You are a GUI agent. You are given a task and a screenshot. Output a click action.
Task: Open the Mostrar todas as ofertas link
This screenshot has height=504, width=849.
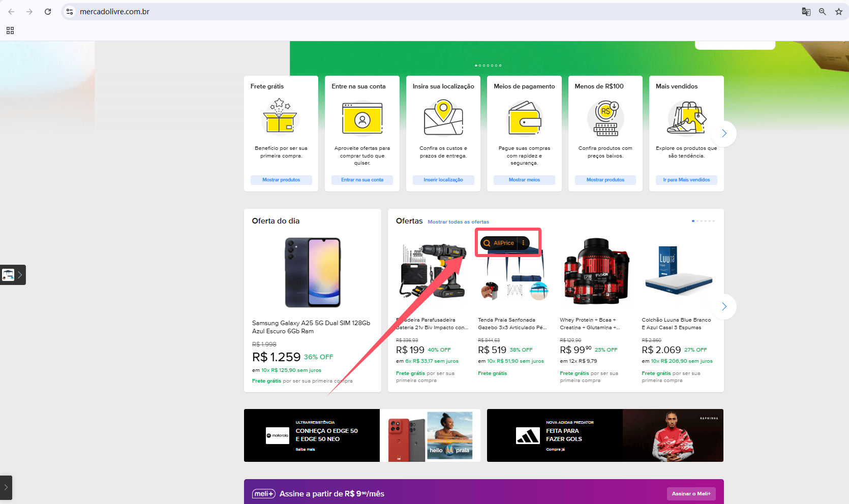coord(458,222)
